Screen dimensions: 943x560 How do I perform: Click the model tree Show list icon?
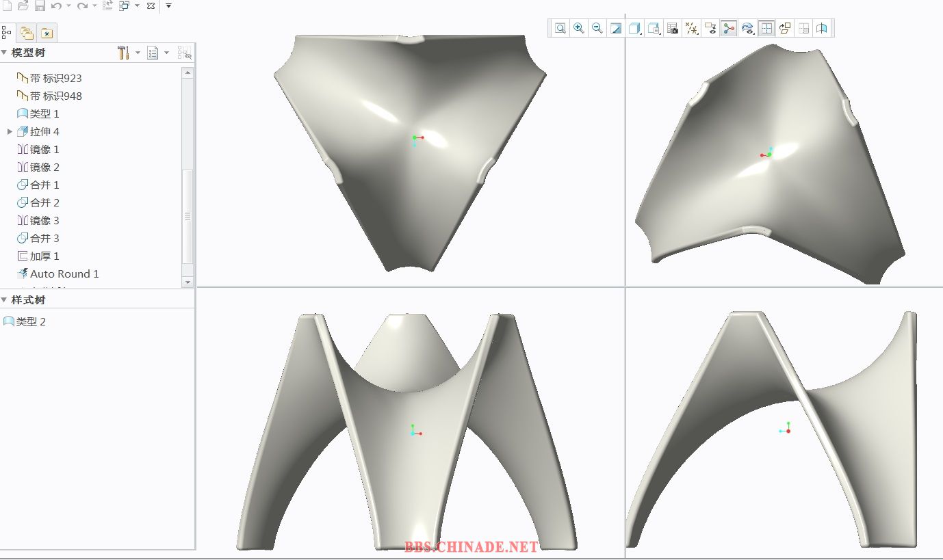click(153, 53)
